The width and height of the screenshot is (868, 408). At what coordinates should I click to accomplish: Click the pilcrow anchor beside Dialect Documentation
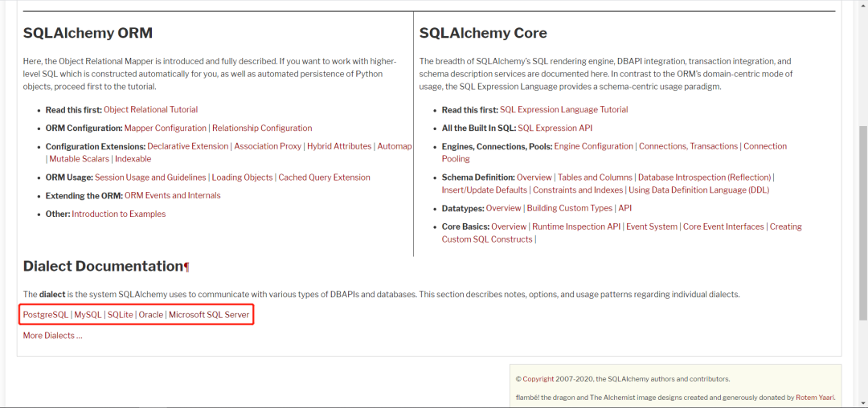coord(186,267)
